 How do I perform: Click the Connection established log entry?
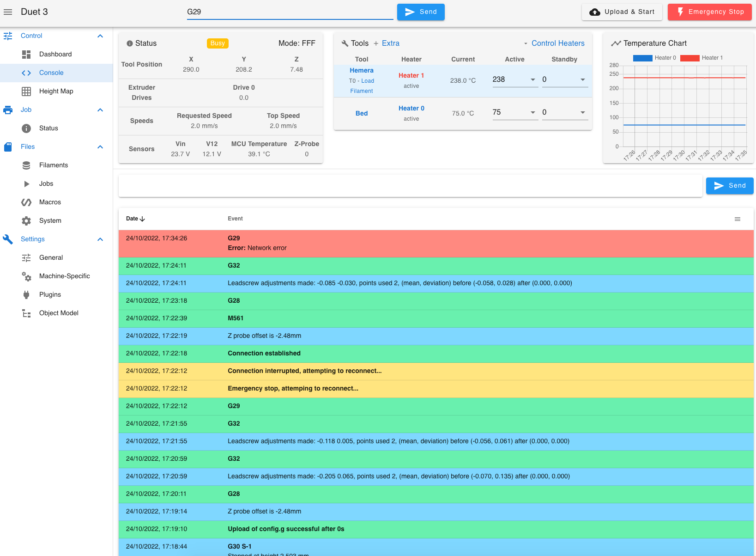[436, 354]
